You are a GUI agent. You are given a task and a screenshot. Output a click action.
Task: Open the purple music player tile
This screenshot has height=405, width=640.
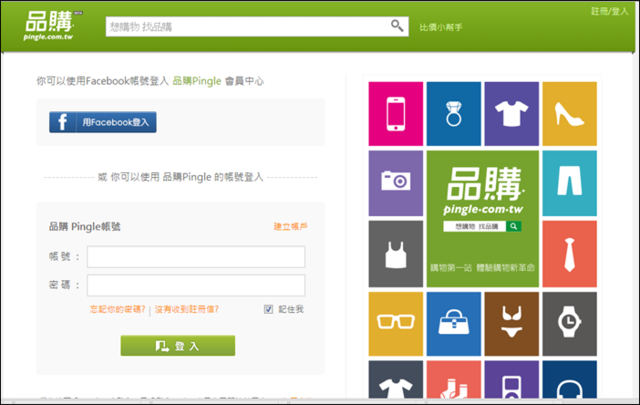511,379
